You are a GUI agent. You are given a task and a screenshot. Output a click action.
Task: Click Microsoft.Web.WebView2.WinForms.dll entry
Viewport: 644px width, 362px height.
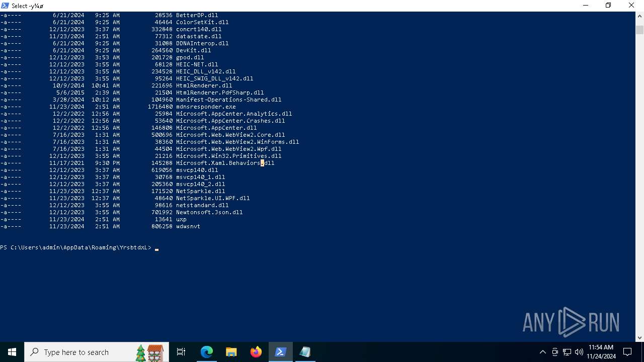pyautogui.click(x=237, y=142)
